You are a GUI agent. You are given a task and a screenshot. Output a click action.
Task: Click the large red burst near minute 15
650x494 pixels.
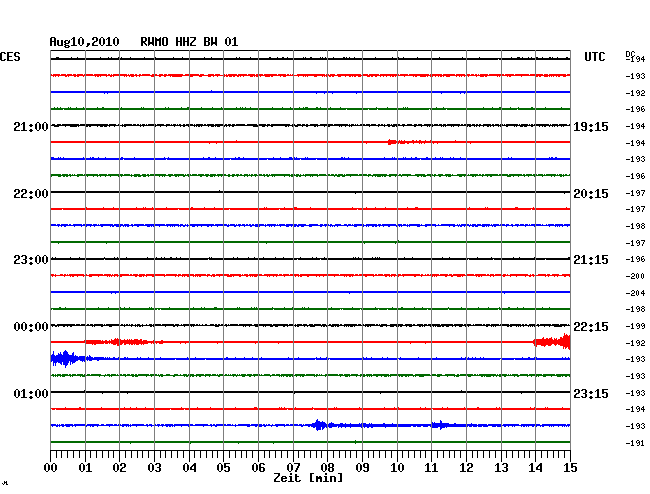coord(552,342)
